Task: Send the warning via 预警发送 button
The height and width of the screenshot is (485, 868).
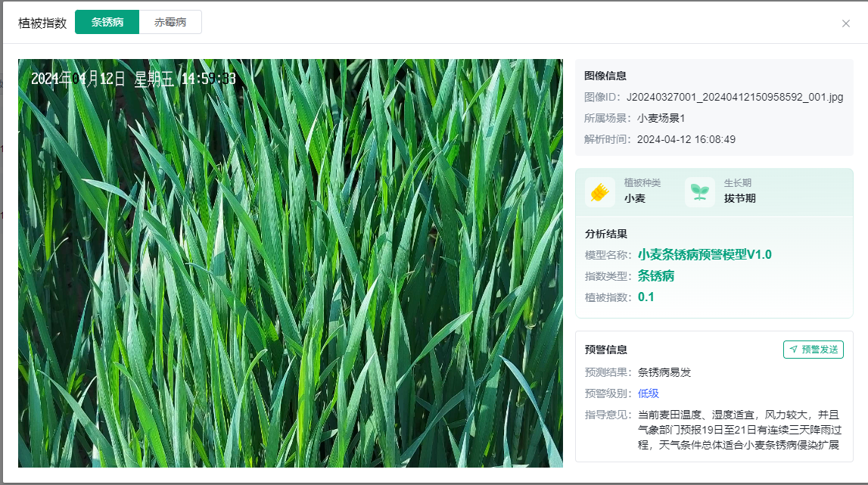Action: tap(813, 350)
